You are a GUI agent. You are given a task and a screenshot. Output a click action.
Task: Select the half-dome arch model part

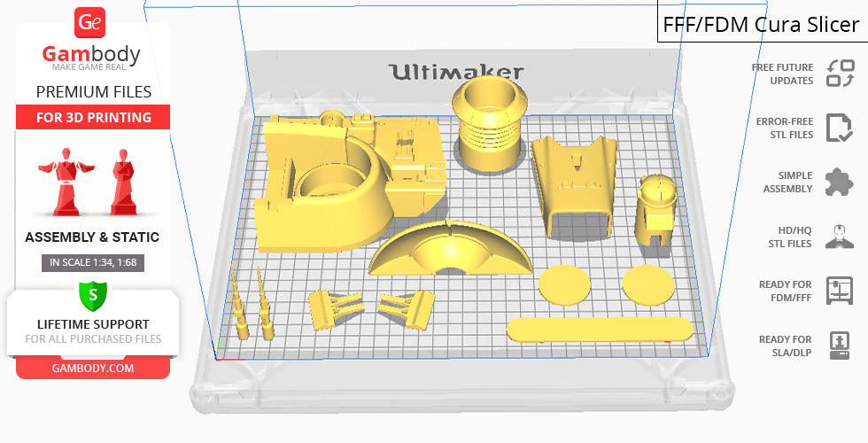click(x=452, y=248)
